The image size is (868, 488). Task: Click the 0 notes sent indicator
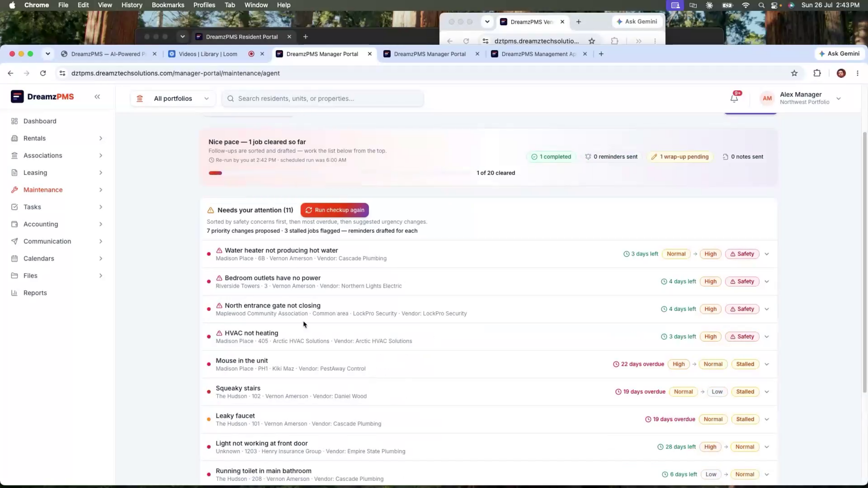point(743,157)
